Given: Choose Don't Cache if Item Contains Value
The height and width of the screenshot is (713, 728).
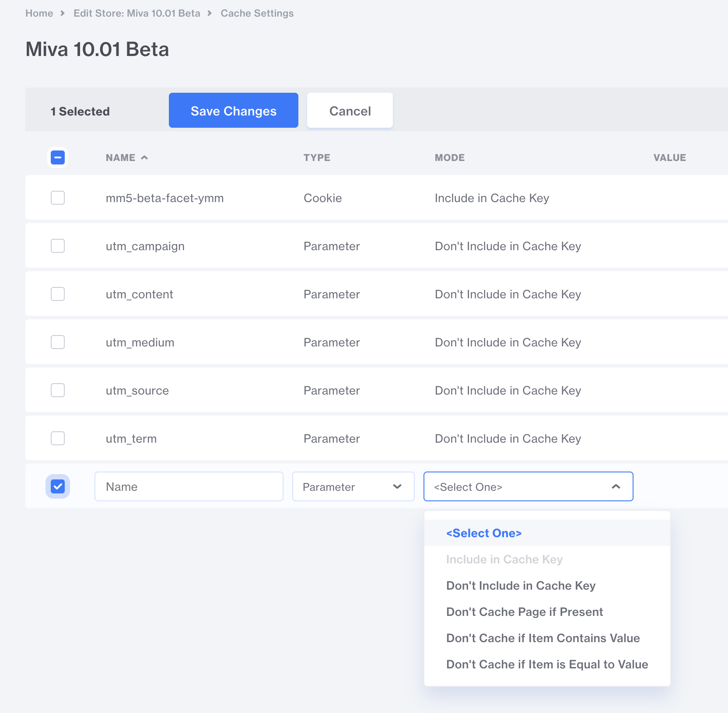Looking at the screenshot, I should (x=547, y=638).
